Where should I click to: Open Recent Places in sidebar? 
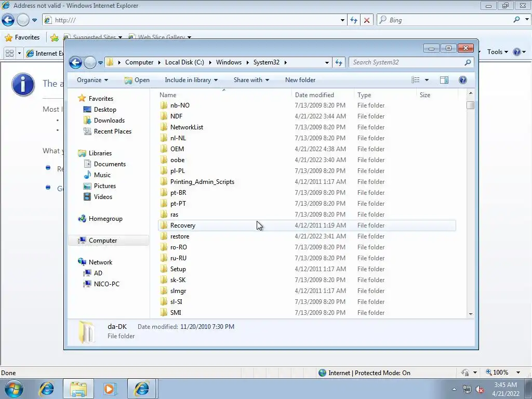tap(112, 131)
